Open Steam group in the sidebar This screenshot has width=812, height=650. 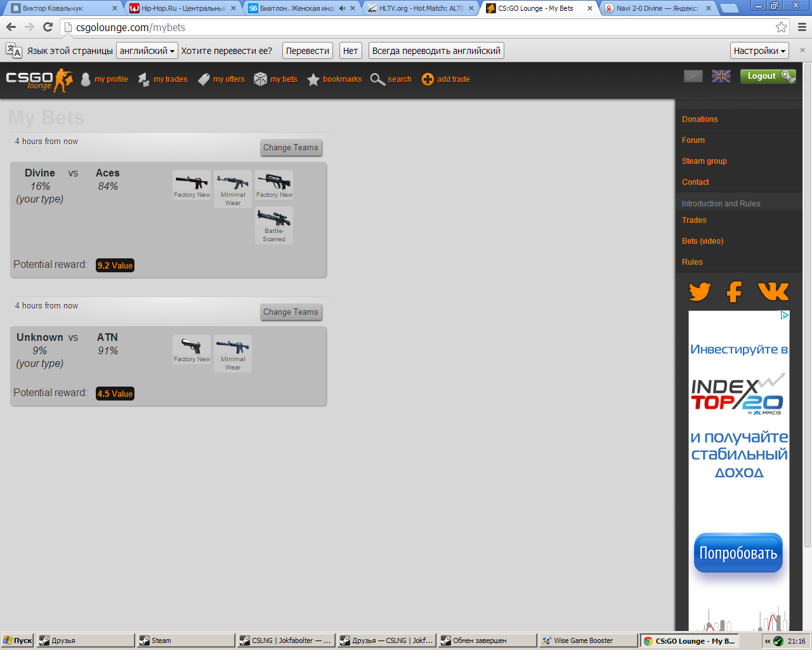pos(704,161)
